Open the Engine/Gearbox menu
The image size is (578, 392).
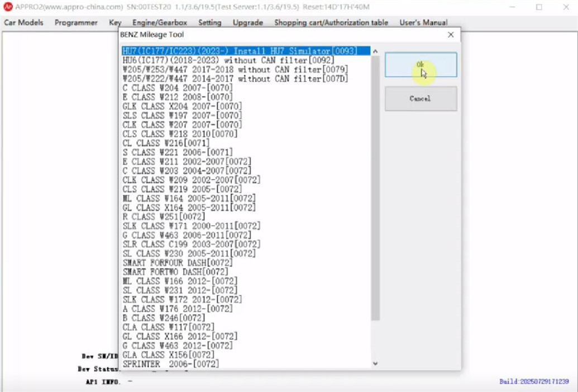pyautogui.click(x=160, y=22)
